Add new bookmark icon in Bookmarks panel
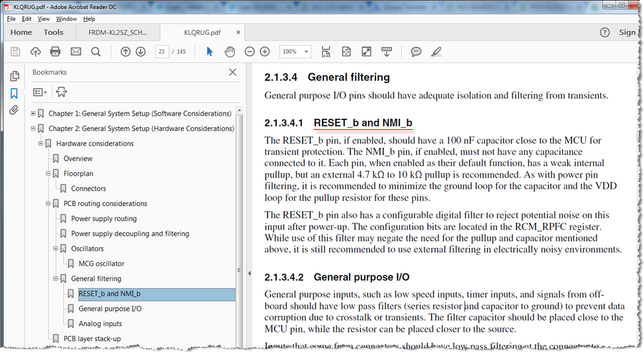This screenshot has height=352, width=644. point(61,92)
